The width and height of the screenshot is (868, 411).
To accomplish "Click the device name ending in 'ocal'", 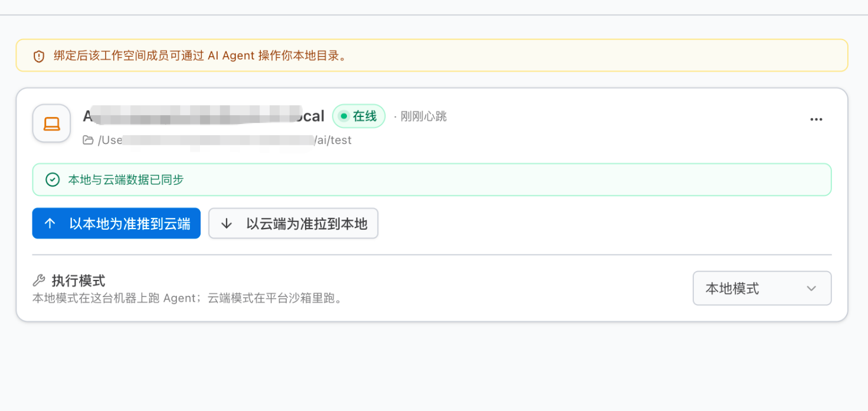I will pos(204,116).
